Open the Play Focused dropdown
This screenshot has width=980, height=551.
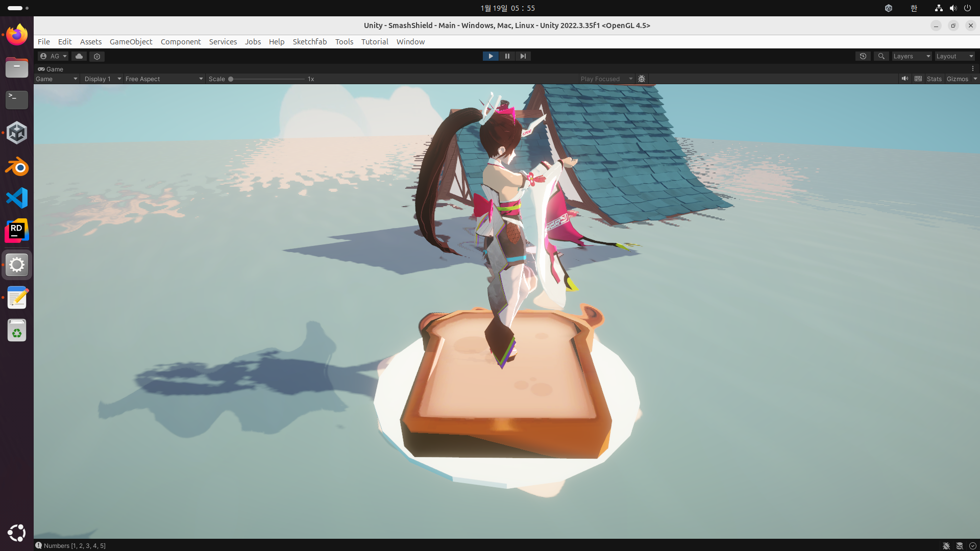pos(606,79)
